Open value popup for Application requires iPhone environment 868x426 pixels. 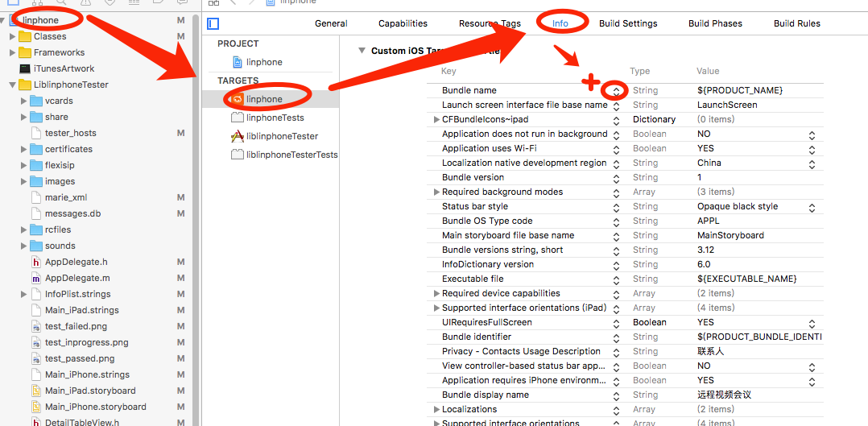coord(812,381)
